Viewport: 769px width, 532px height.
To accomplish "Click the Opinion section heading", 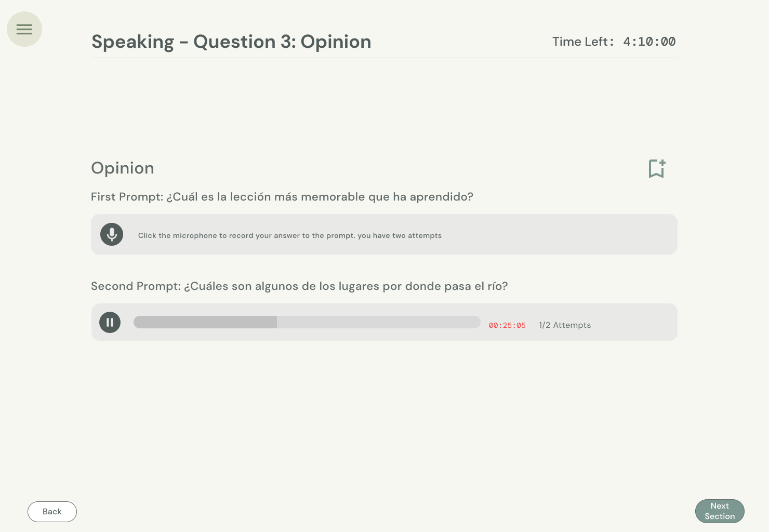I will coord(123,168).
